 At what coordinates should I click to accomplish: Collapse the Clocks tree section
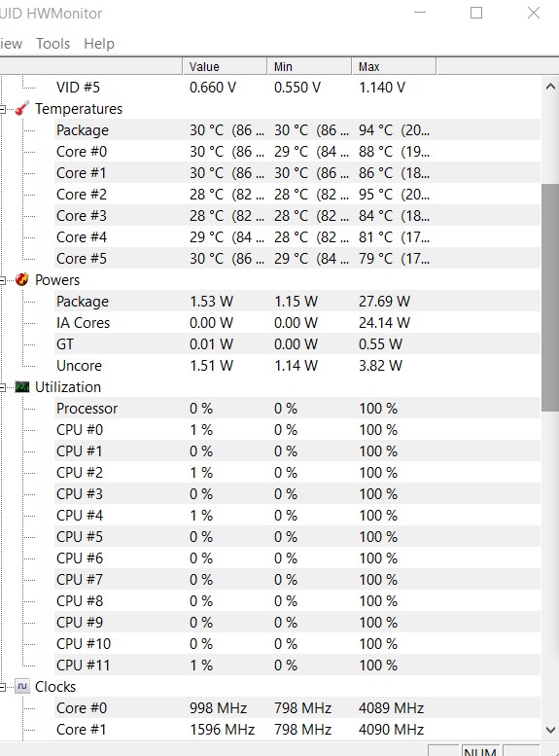click(x=2, y=687)
